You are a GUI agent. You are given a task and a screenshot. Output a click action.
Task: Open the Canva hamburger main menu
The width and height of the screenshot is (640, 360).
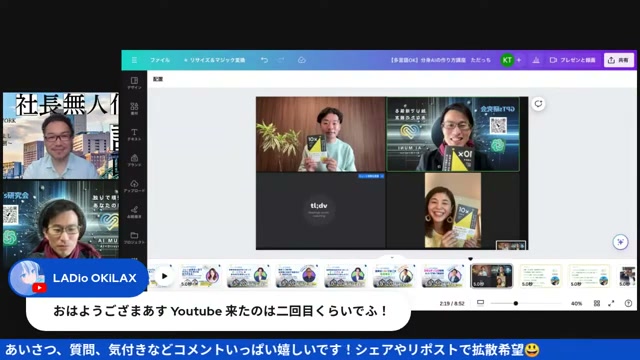[x=134, y=60]
